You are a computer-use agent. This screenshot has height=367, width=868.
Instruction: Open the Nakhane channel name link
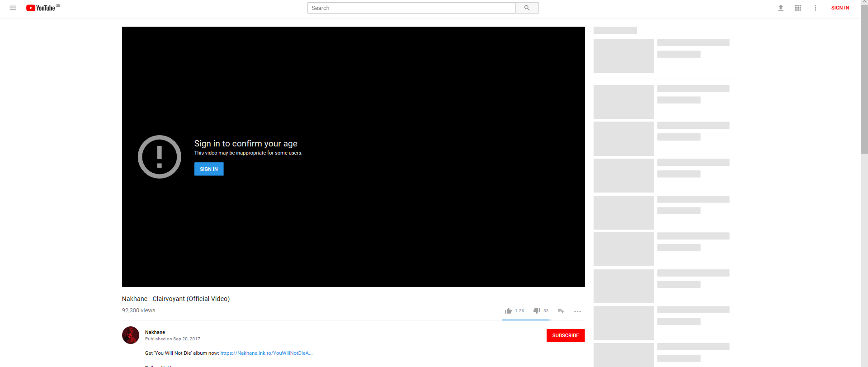(155, 332)
